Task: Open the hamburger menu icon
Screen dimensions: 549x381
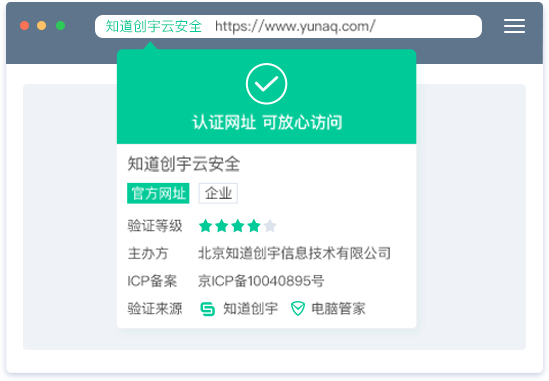Action: (514, 26)
